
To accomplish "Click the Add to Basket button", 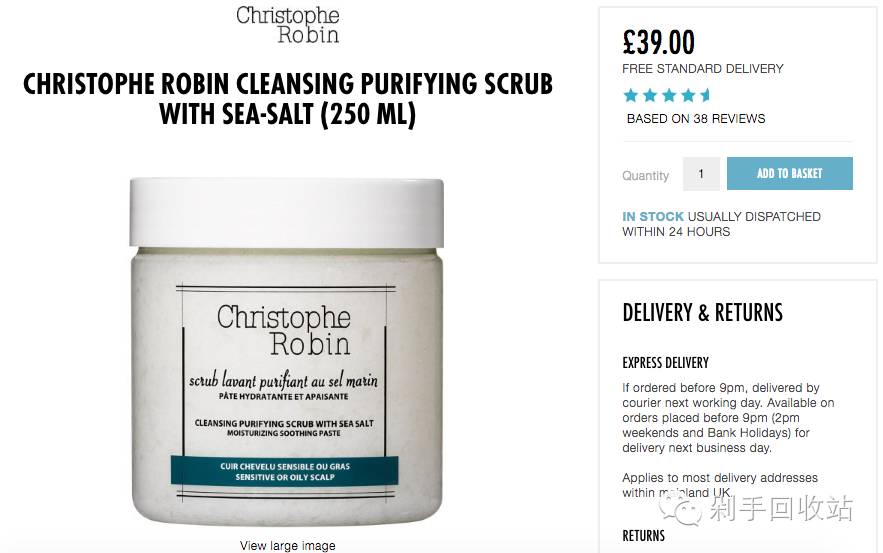I will click(x=790, y=173).
